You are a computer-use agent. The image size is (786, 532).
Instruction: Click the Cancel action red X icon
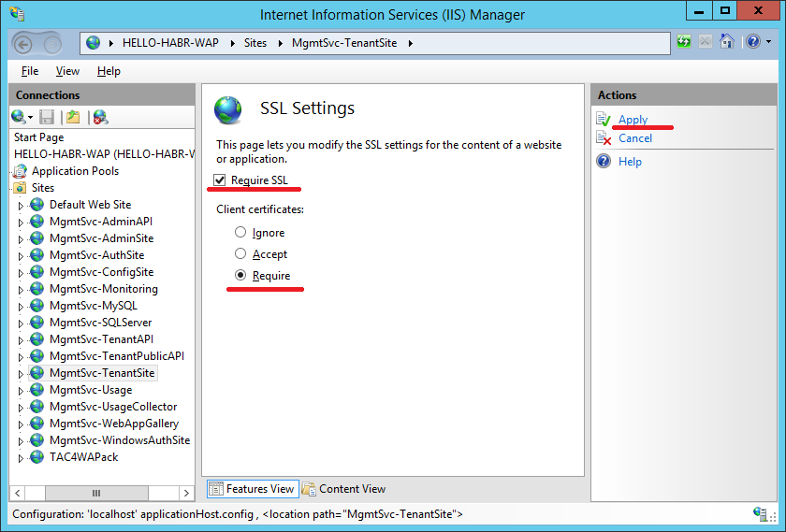(x=604, y=137)
